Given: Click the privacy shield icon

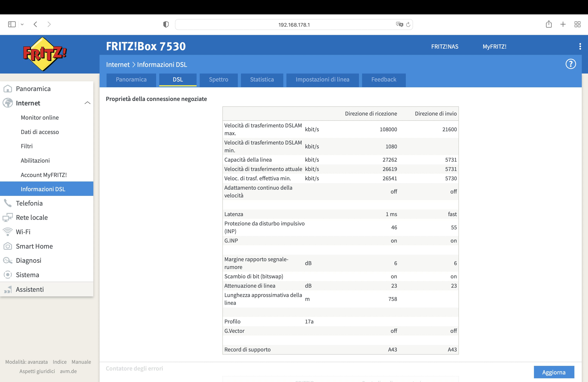Looking at the screenshot, I should coord(166,25).
